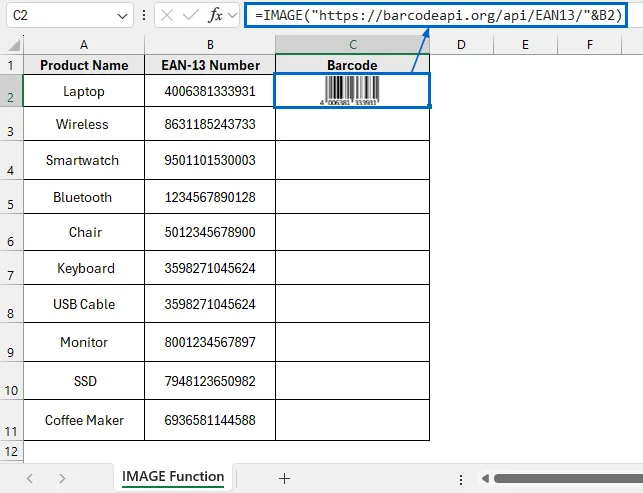643x493 pixels.
Task: Select the USB Cable cell
Action: pos(84,304)
